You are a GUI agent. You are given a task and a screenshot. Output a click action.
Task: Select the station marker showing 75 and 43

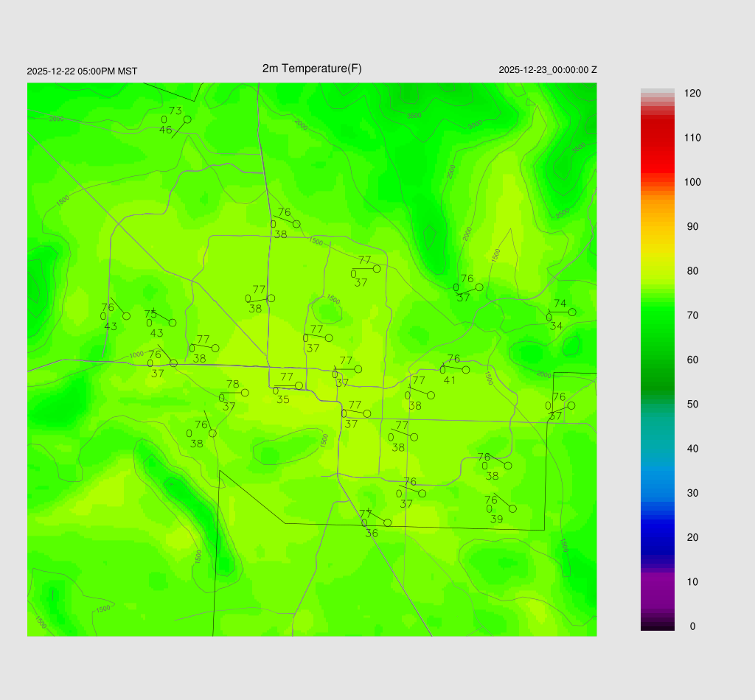pyautogui.click(x=173, y=323)
